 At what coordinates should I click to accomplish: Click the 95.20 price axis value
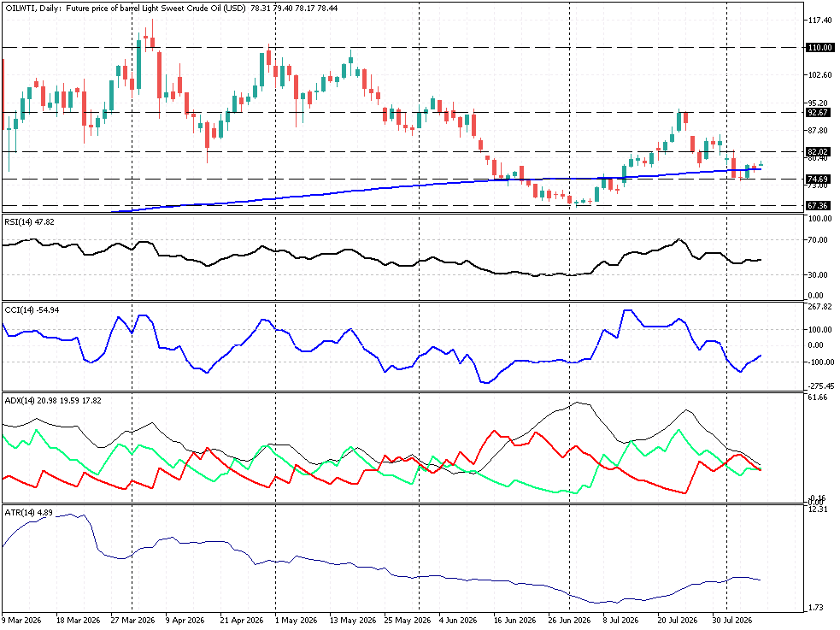click(819, 103)
